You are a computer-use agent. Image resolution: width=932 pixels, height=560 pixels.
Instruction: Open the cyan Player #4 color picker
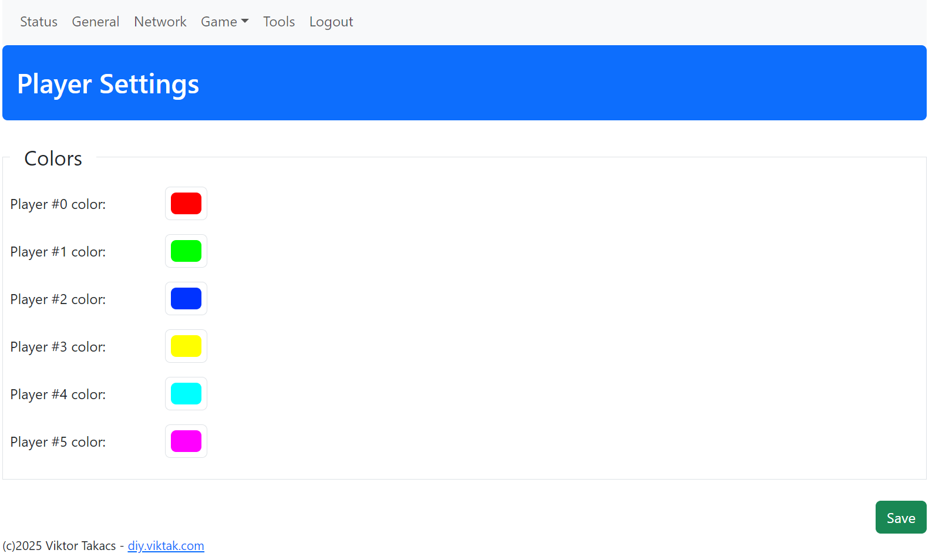tap(186, 394)
